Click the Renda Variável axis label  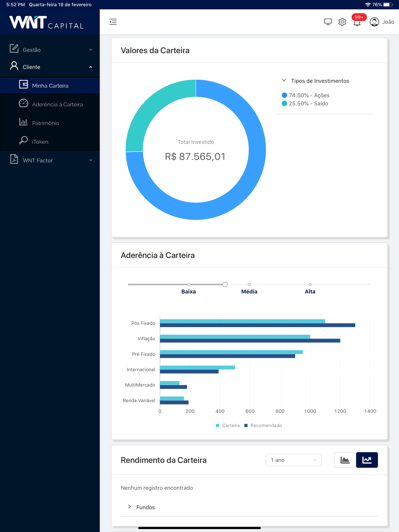139,400
